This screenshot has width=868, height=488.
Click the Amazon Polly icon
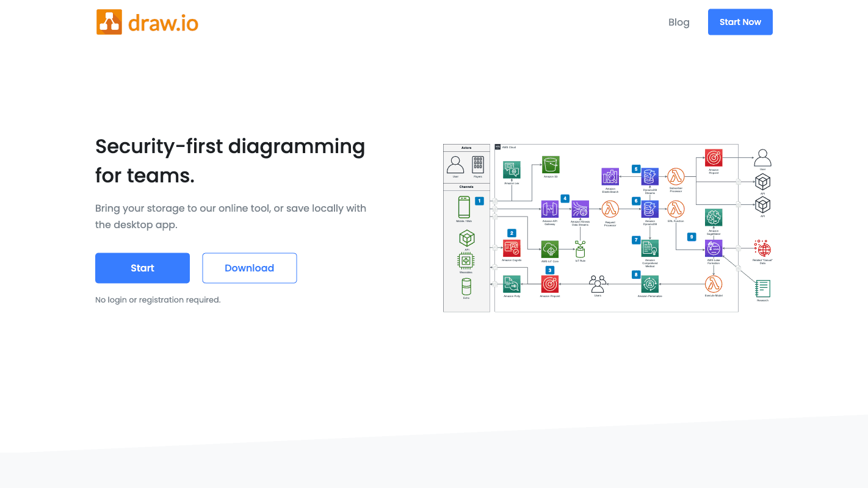click(x=512, y=284)
